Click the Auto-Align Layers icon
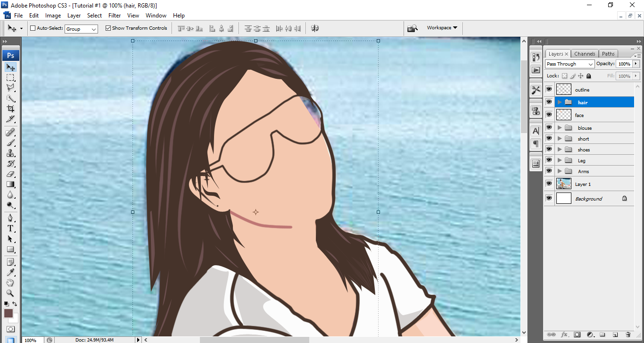 coord(315,28)
